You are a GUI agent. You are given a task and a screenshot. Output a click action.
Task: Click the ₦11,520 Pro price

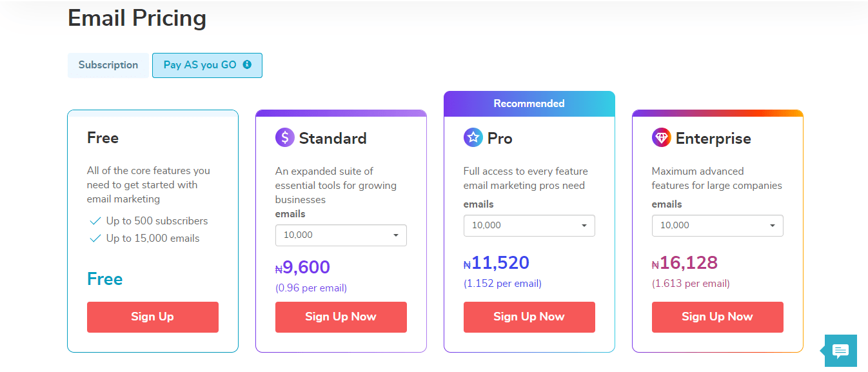497,263
